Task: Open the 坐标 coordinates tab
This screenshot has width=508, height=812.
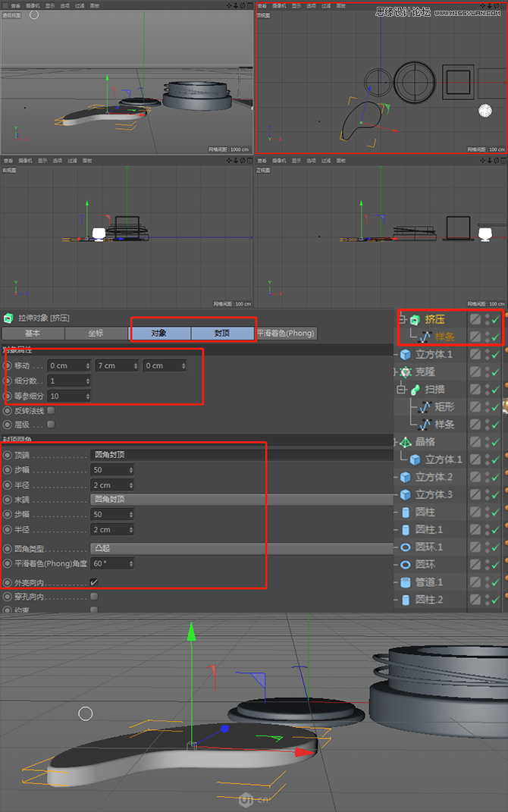Action: pyautogui.click(x=96, y=334)
